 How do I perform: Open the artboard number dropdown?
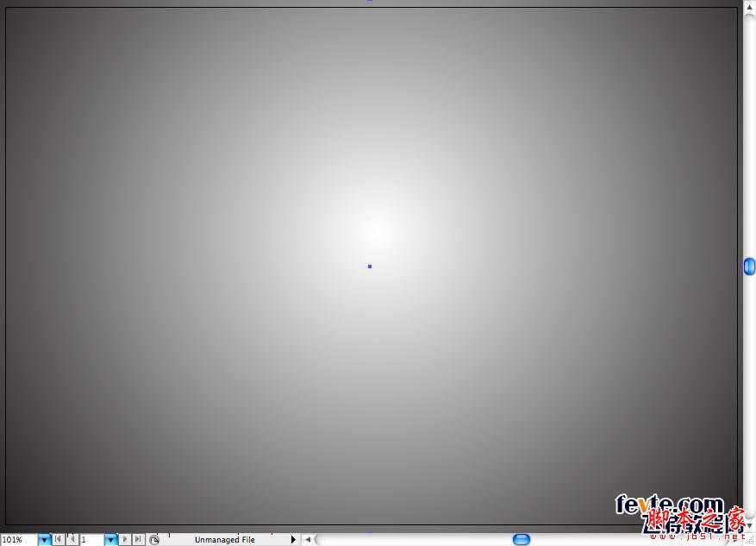point(111,539)
